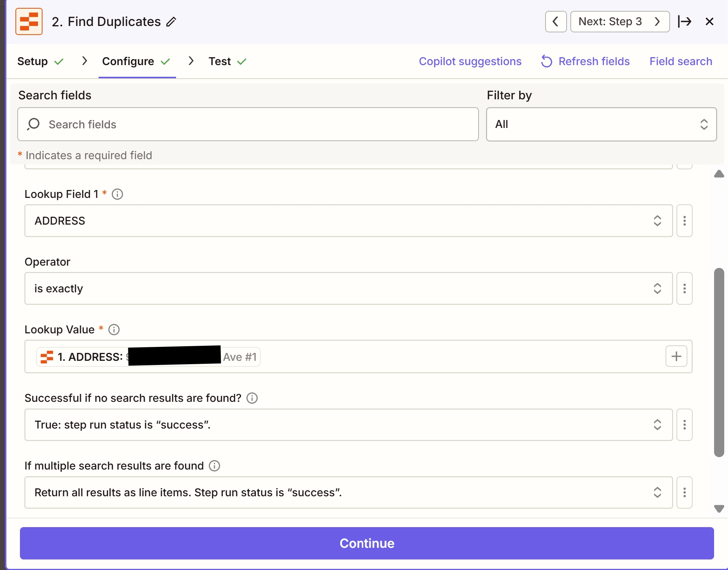The image size is (728, 570).
Task: Open Operator is exactly dropdown
Action: click(x=348, y=289)
